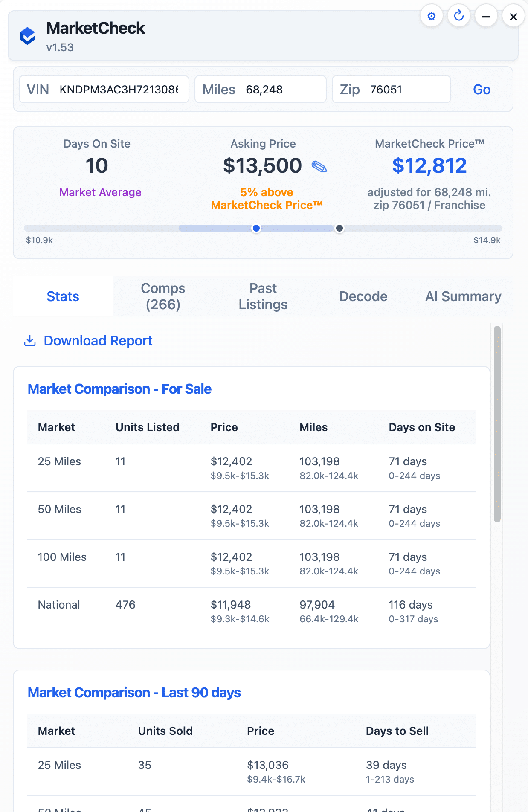Focus the VIN input field

click(x=104, y=89)
